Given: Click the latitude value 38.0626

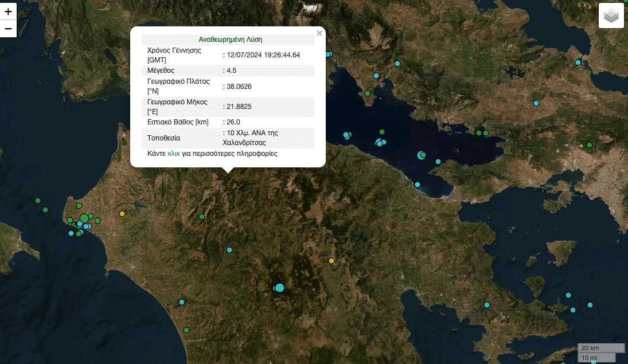Looking at the screenshot, I should [239, 87].
